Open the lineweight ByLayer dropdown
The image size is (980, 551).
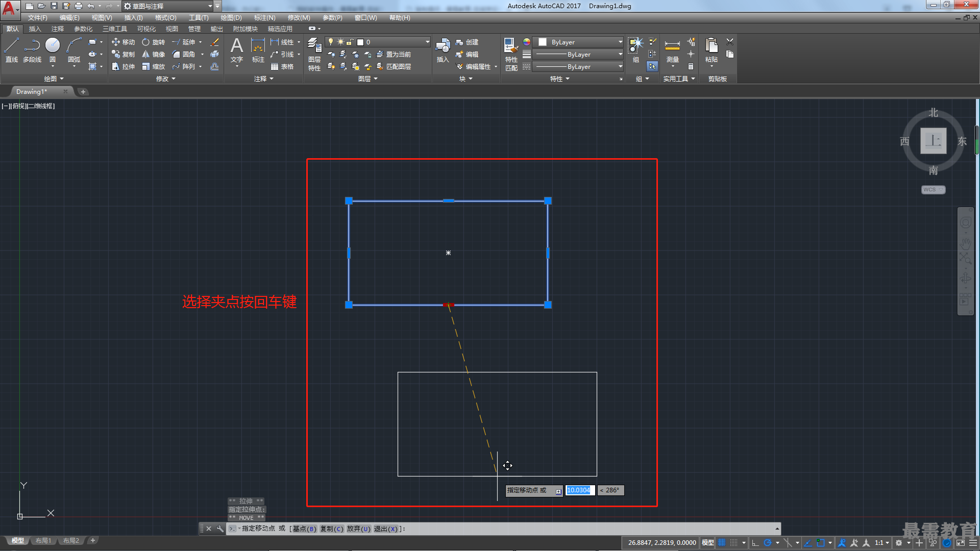(578, 54)
